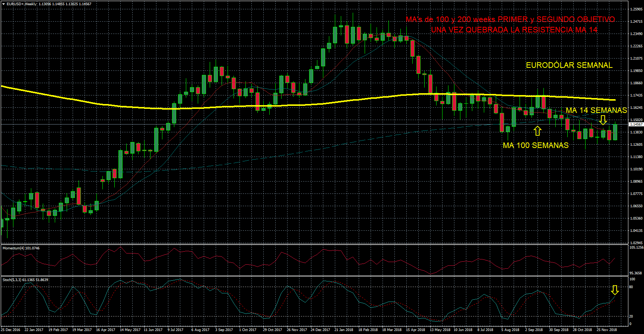Click the latest green candle at chart's right edge
Viewport: 644px width, 334px height.
(x=615, y=132)
